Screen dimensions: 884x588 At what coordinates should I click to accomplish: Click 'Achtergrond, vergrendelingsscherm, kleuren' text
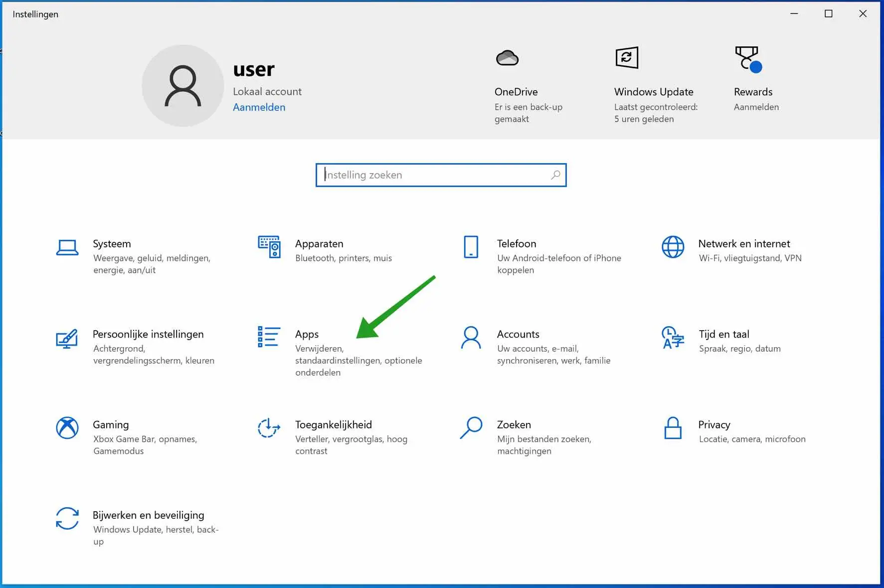(x=154, y=355)
